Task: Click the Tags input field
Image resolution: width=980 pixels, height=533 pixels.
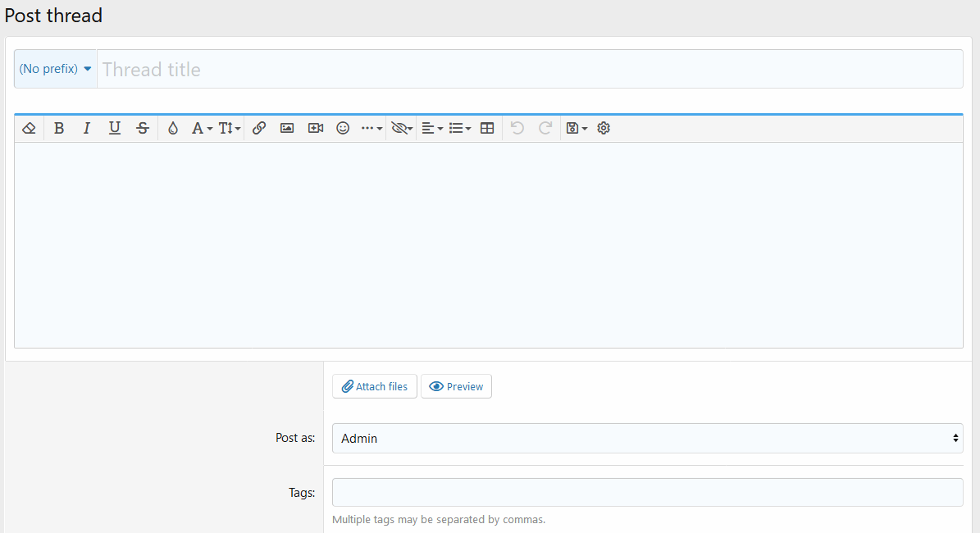Action: pos(648,492)
